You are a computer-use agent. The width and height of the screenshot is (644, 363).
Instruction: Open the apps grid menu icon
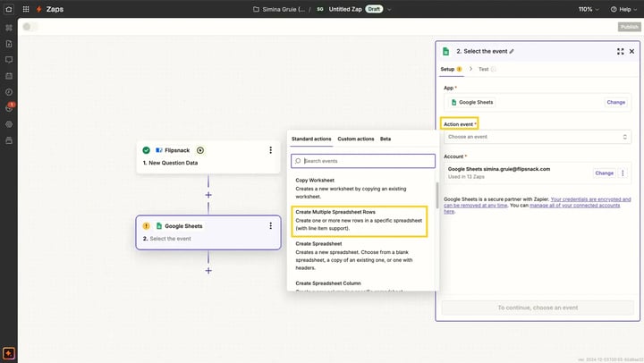click(26, 9)
